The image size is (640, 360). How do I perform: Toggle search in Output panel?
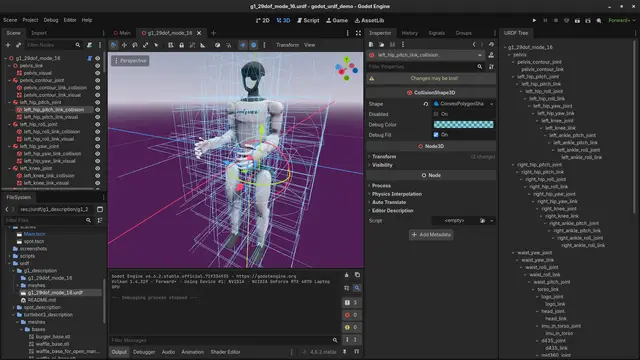click(x=357, y=288)
